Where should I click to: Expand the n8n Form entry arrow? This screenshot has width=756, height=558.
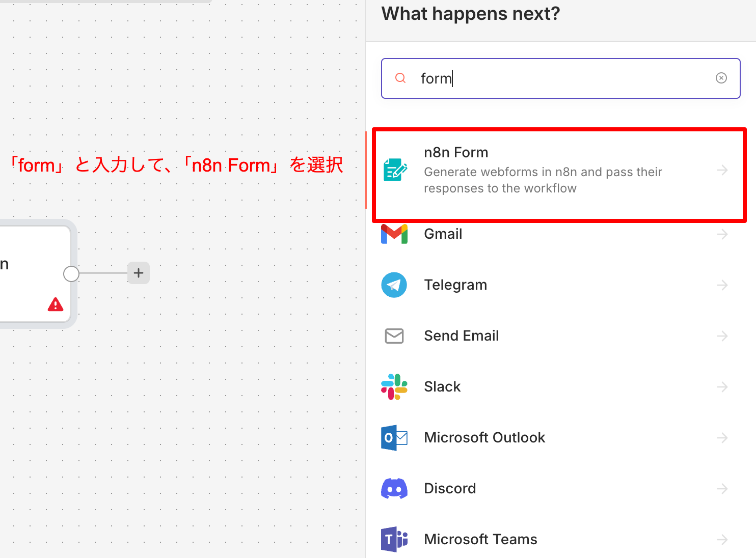[x=723, y=170]
